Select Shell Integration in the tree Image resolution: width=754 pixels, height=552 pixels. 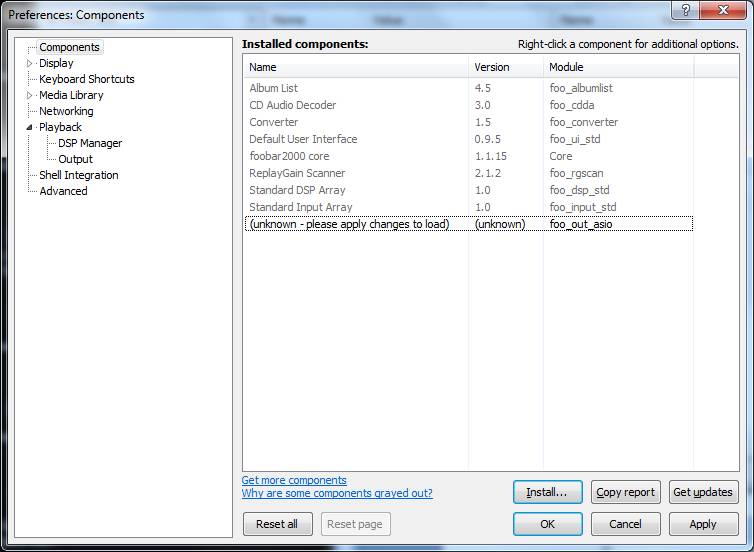[78, 175]
